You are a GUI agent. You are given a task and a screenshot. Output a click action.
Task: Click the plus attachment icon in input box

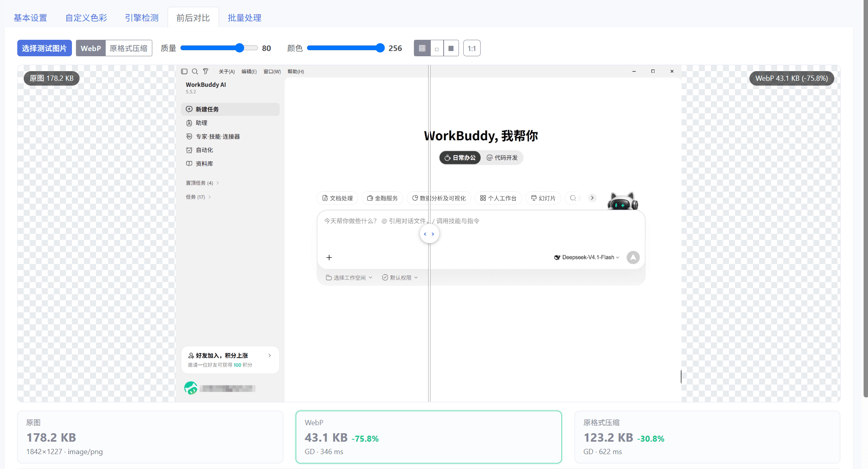tap(329, 258)
